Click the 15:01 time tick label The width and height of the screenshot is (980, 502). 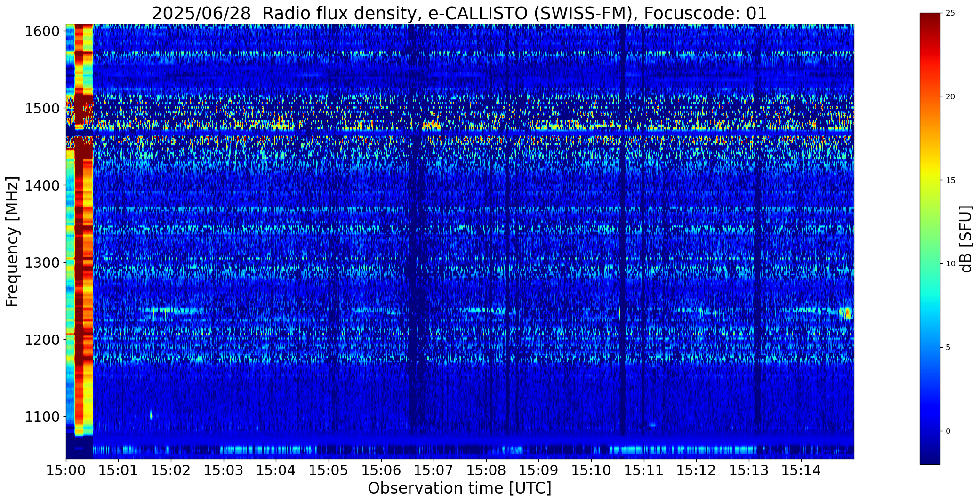pyautogui.click(x=119, y=470)
